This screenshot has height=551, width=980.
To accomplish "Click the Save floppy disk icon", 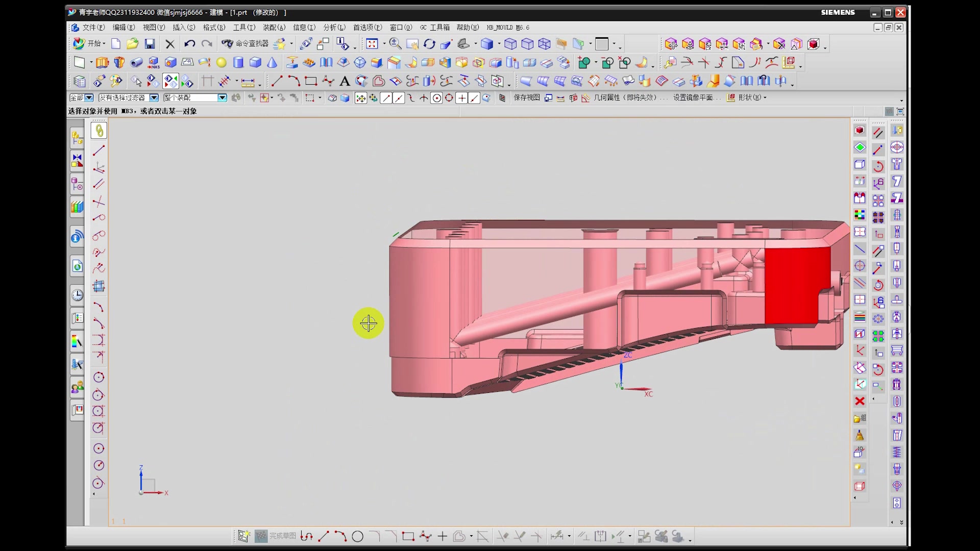I will tap(150, 44).
